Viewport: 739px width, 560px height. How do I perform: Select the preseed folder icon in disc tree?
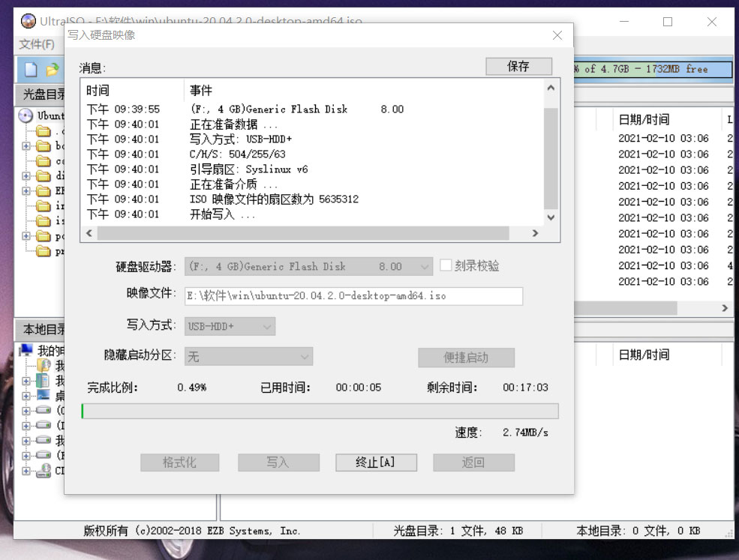point(44,251)
